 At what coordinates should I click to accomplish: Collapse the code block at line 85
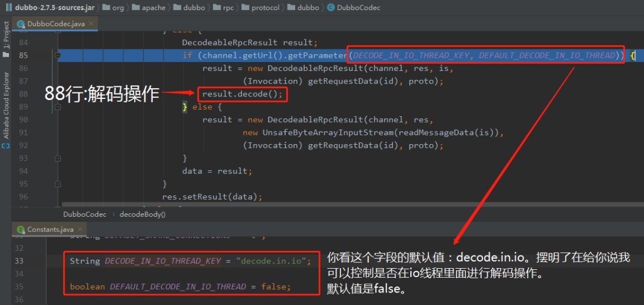[x=58, y=55]
